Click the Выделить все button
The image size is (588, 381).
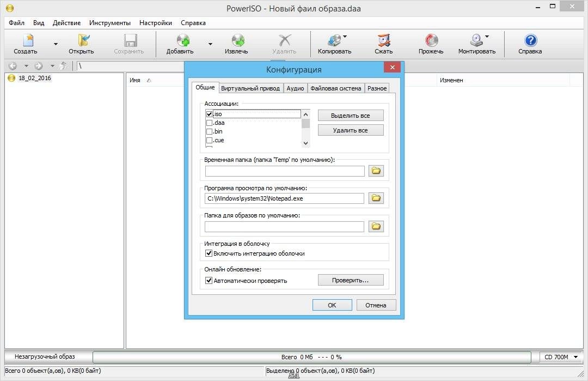[x=351, y=116]
